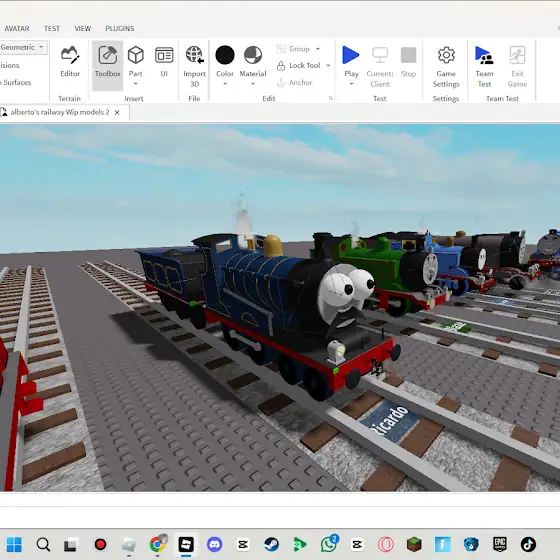Open Game Settings

pos(446,66)
